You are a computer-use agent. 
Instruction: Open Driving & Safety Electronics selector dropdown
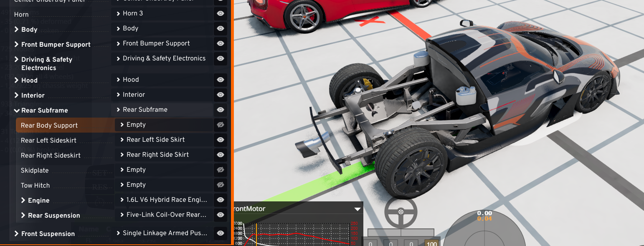[162, 58]
